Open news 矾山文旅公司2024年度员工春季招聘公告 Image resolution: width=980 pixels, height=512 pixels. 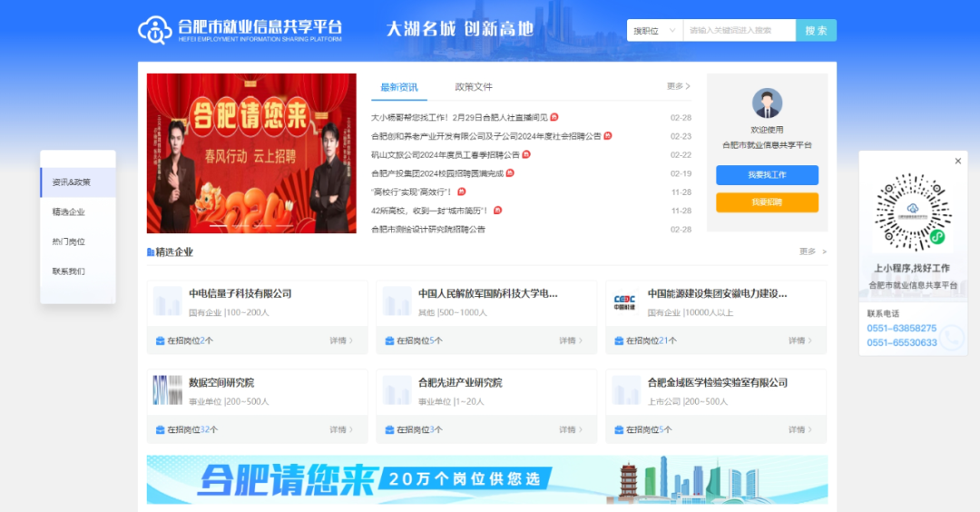pos(446,154)
